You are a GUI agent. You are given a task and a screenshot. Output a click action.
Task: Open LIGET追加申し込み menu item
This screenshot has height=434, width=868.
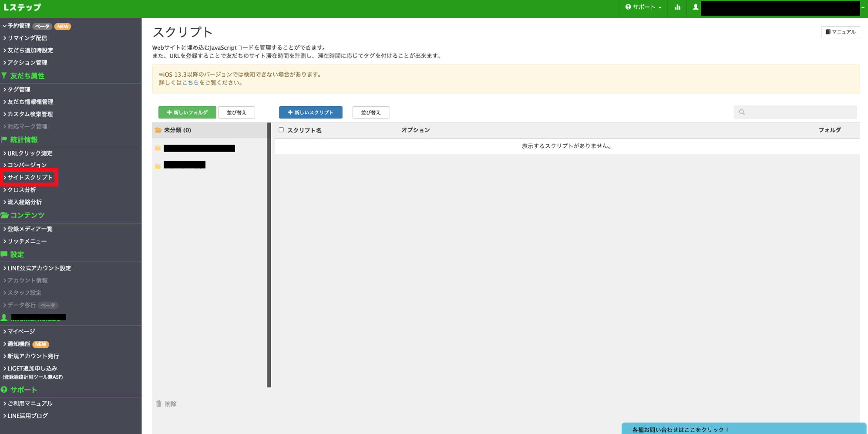click(x=30, y=369)
